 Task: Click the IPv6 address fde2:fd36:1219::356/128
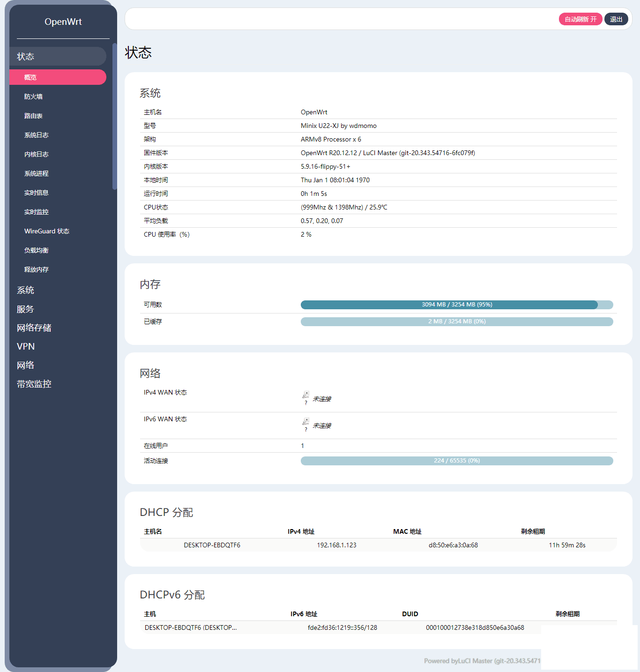(x=342, y=627)
